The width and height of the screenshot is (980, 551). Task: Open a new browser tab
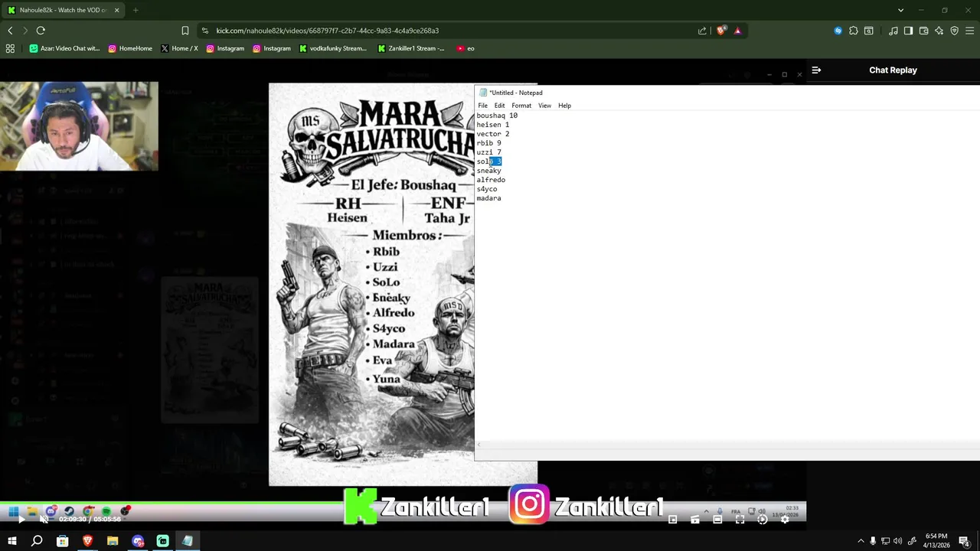click(136, 10)
